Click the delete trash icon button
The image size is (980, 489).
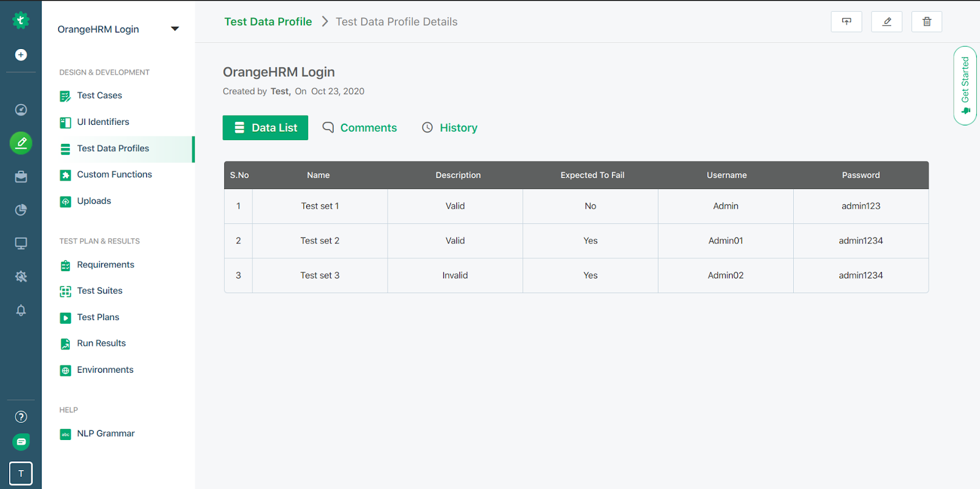pyautogui.click(x=927, y=21)
